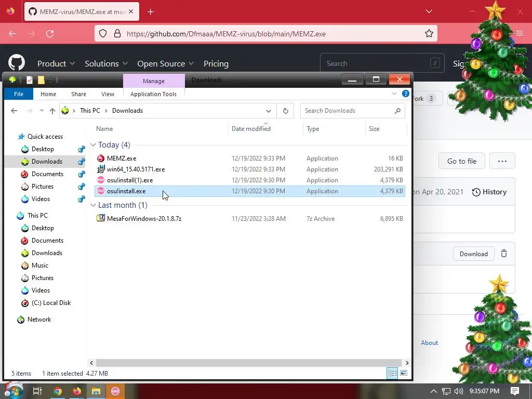Open Videos under Quick access

(x=41, y=199)
